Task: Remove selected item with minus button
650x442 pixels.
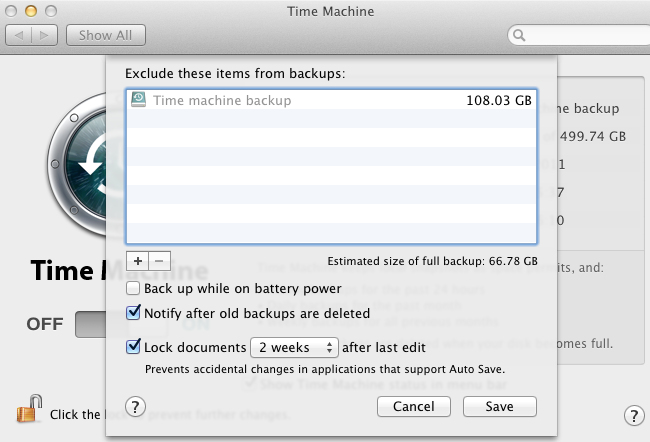Action: click(159, 261)
